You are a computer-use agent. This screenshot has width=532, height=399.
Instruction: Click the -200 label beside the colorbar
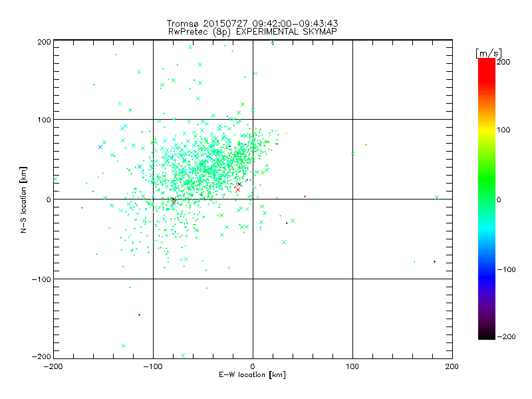coord(506,336)
